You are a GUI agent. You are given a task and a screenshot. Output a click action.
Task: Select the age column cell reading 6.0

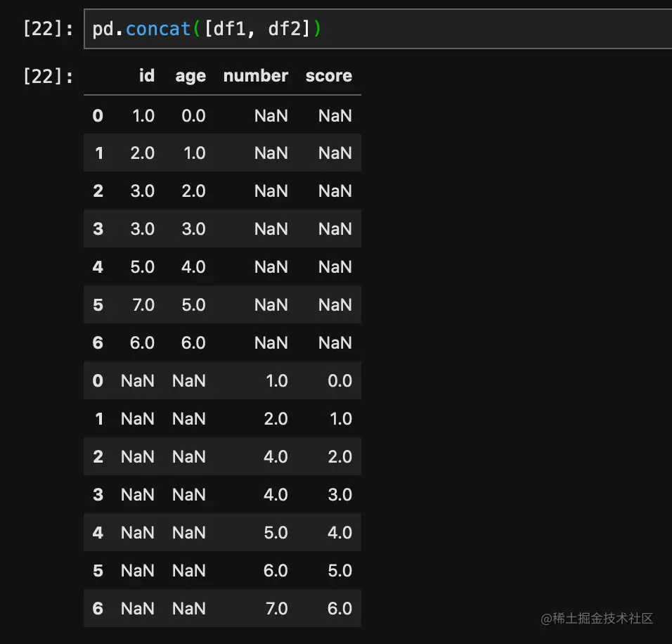coord(193,342)
